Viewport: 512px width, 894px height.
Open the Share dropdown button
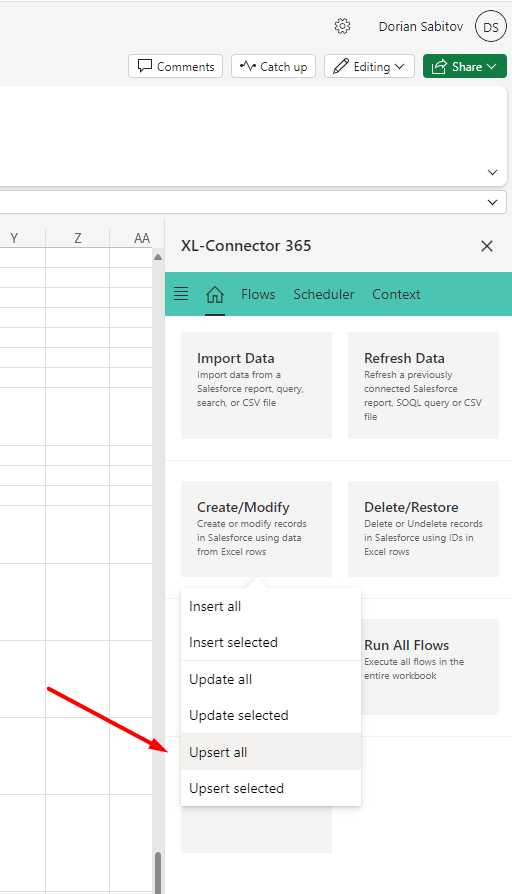tap(465, 66)
